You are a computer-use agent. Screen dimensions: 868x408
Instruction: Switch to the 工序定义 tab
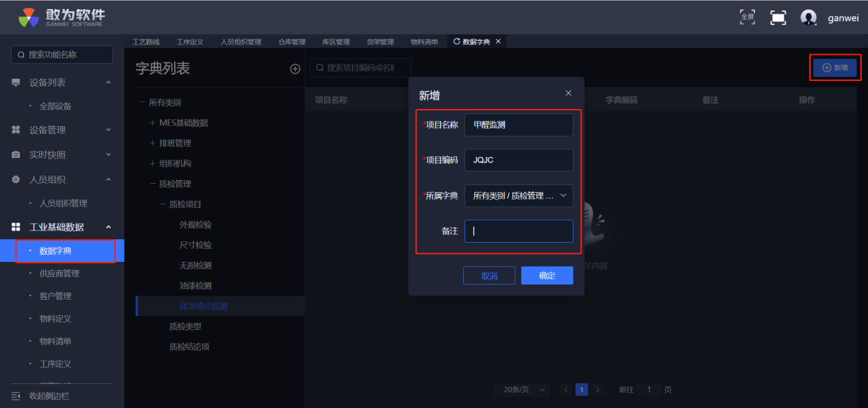click(190, 42)
